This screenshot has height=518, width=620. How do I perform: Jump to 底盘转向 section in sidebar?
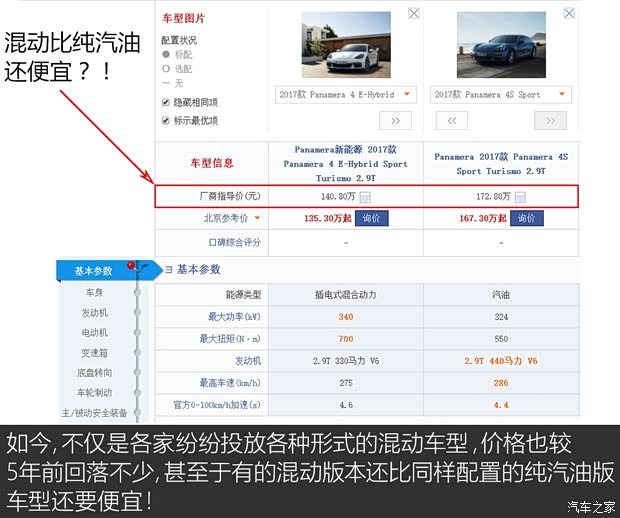[x=95, y=373]
